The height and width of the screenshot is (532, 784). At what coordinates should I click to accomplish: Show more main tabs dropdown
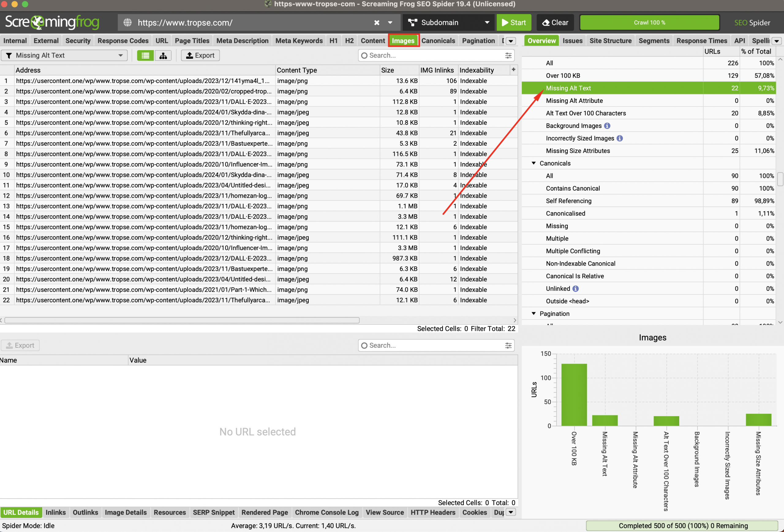(511, 41)
